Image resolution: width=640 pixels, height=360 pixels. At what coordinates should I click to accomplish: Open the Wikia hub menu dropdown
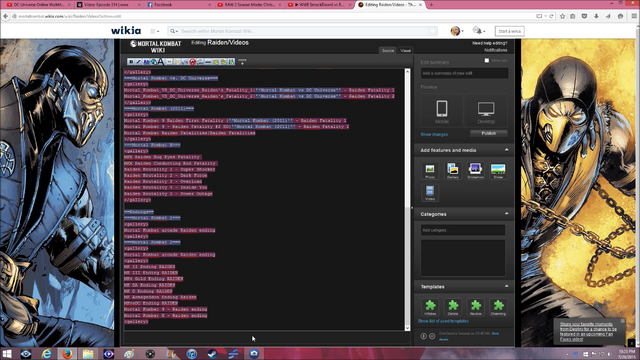pyautogui.click(x=155, y=31)
